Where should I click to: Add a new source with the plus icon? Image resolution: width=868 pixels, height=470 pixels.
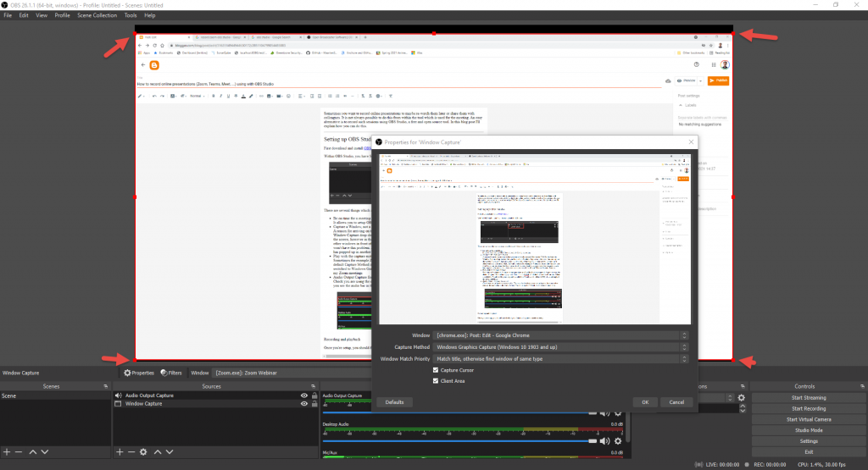pyautogui.click(x=120, y=451)
